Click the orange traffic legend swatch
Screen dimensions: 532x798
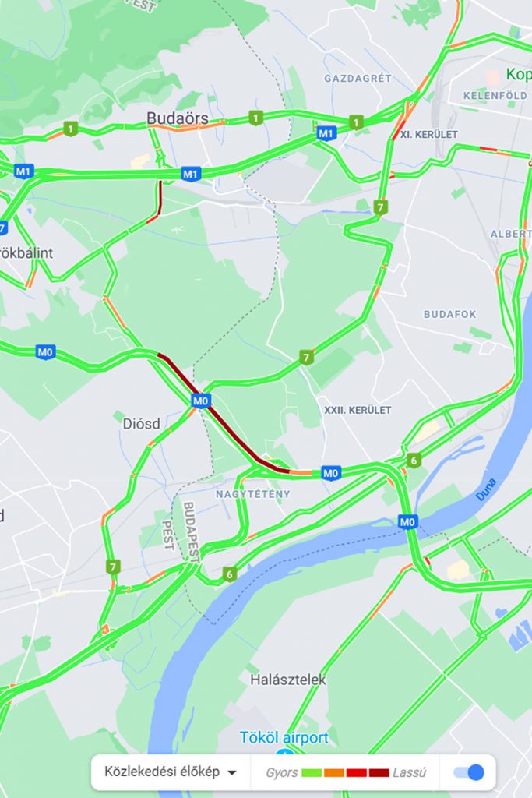point(334,772)
